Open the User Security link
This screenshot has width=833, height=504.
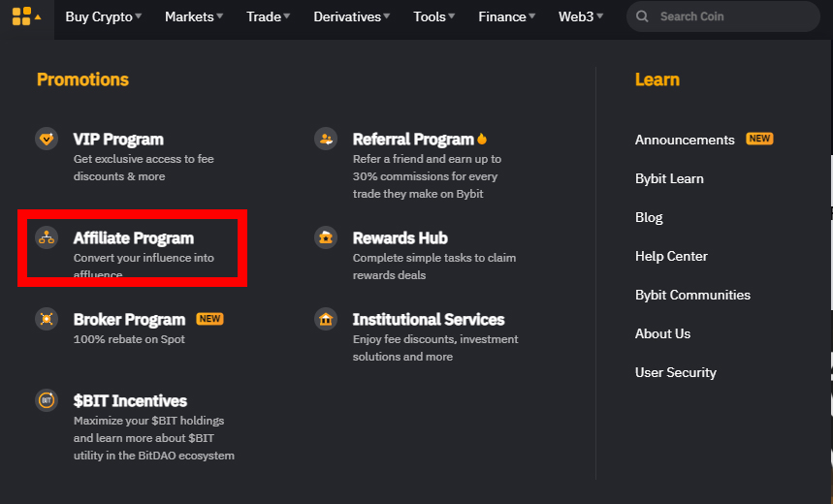[676, 372]
